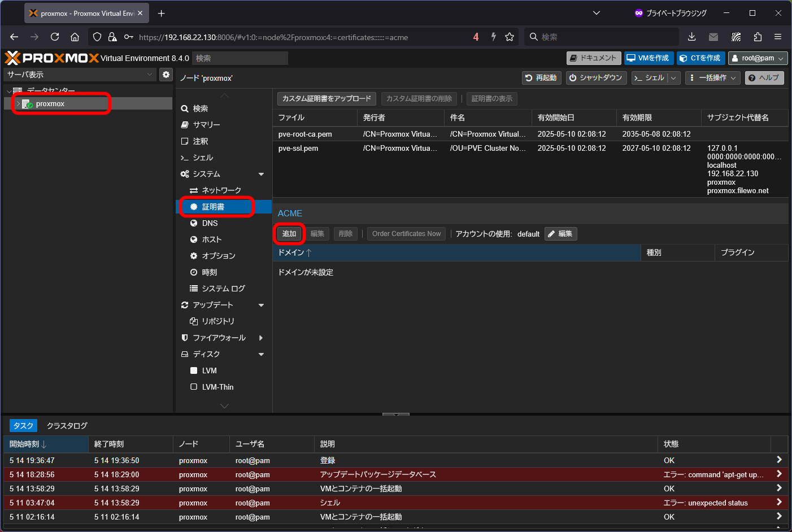792x532 pixels.
Task: Open アップデートパッケージデータベース error task row
Action: point(395,474)
